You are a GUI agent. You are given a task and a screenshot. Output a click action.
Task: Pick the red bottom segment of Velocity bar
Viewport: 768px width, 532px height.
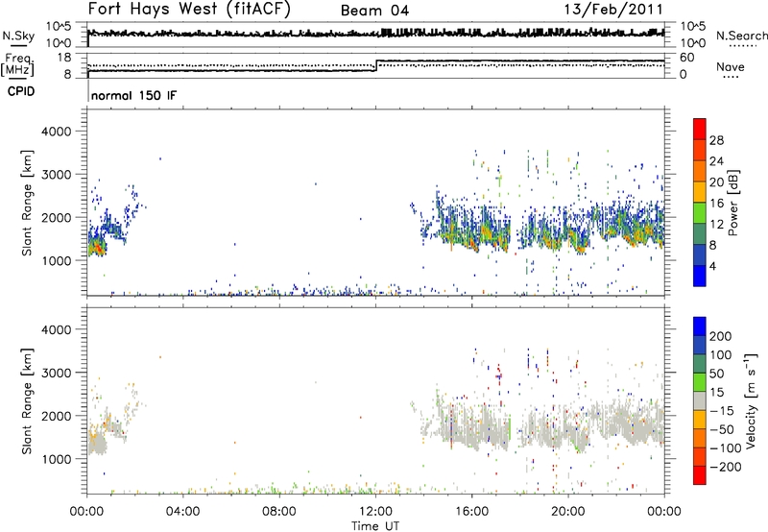point(700,475)
